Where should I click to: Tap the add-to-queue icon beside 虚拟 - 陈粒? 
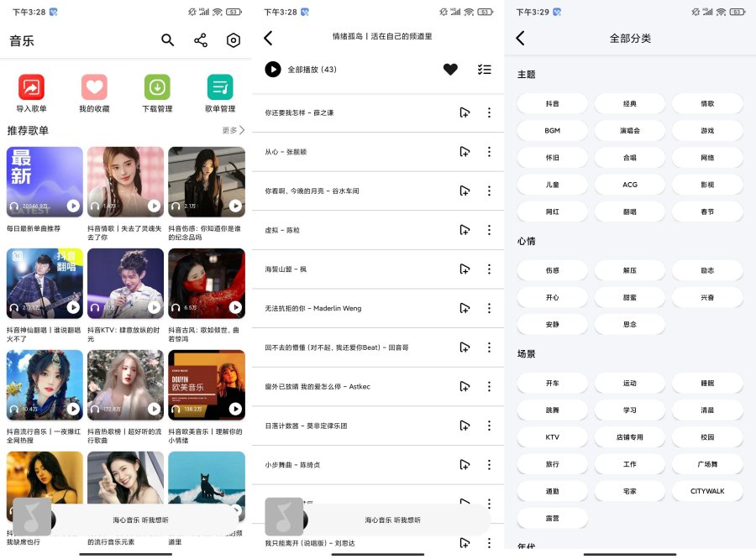tap(465, 229)
